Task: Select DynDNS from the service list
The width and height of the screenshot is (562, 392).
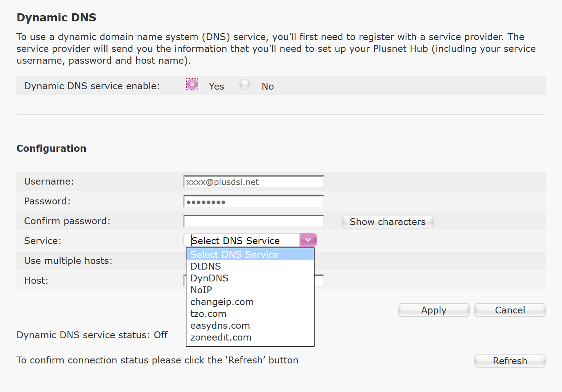Action: click(x=209, y=278)
